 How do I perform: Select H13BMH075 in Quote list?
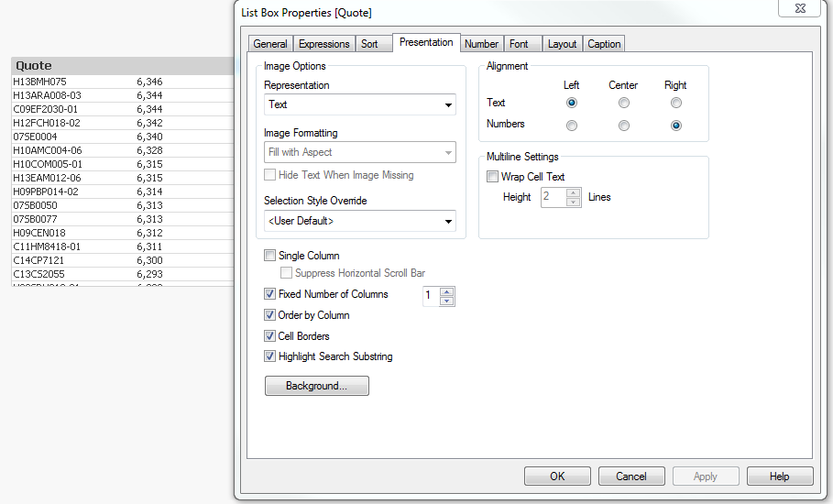pos(122,82)
